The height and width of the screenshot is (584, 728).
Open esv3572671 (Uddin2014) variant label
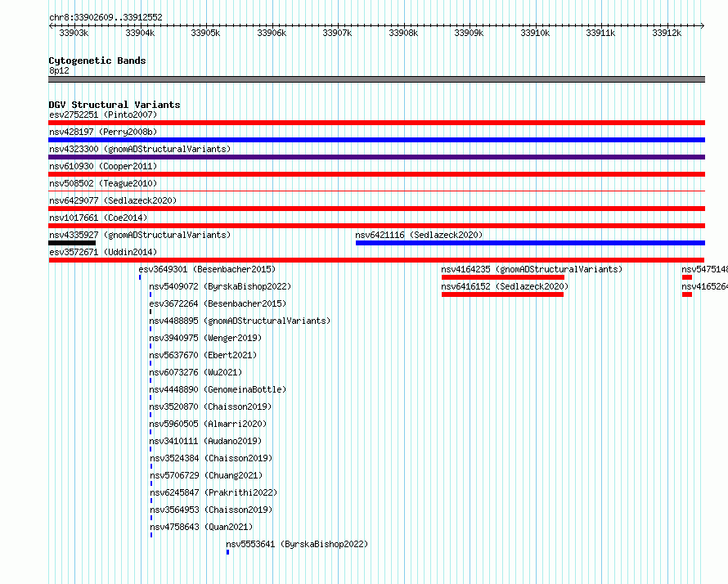click(103, 252)
